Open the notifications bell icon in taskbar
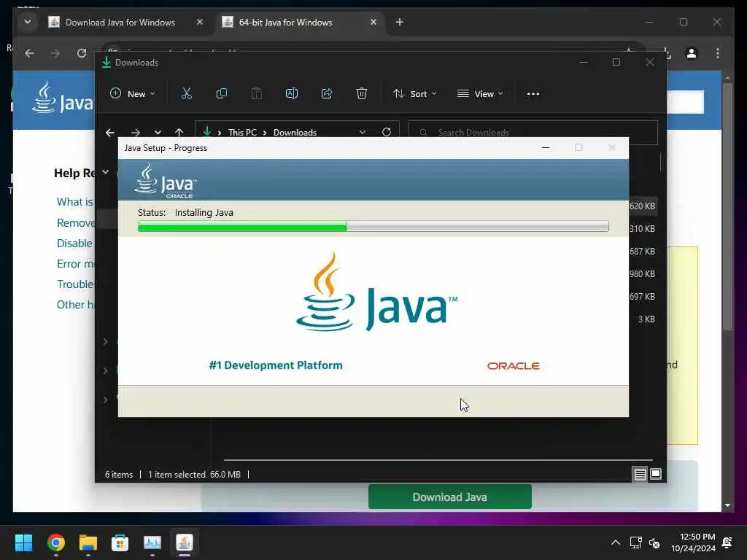The image size is (747, 560). pyautogui.click(x=727, y=542)
